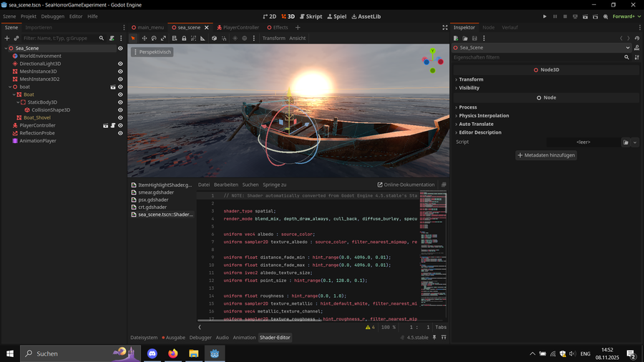Lock the selected node with the padlock icon
644x362 pixels.
184,38
